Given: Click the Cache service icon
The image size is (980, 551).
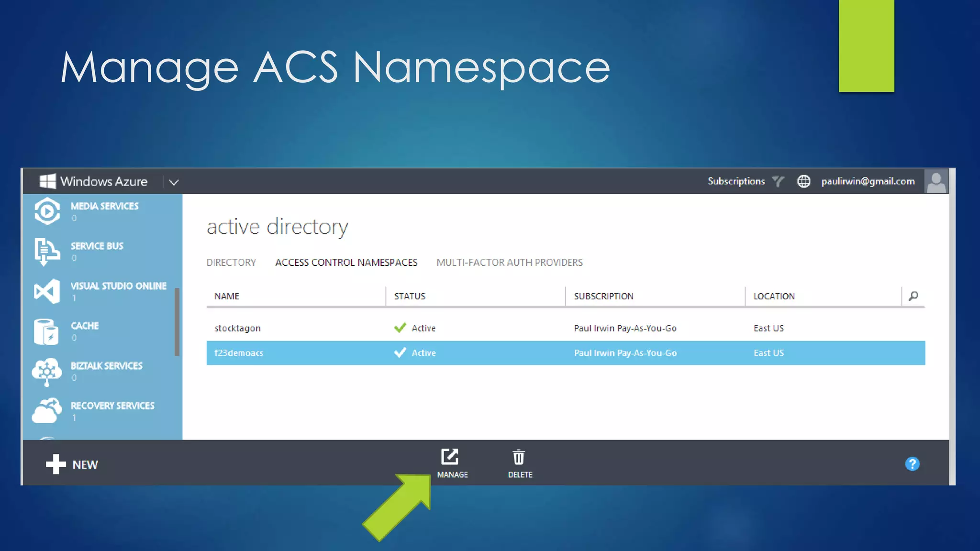Looking at the screenshot, I should click(46, 331).
